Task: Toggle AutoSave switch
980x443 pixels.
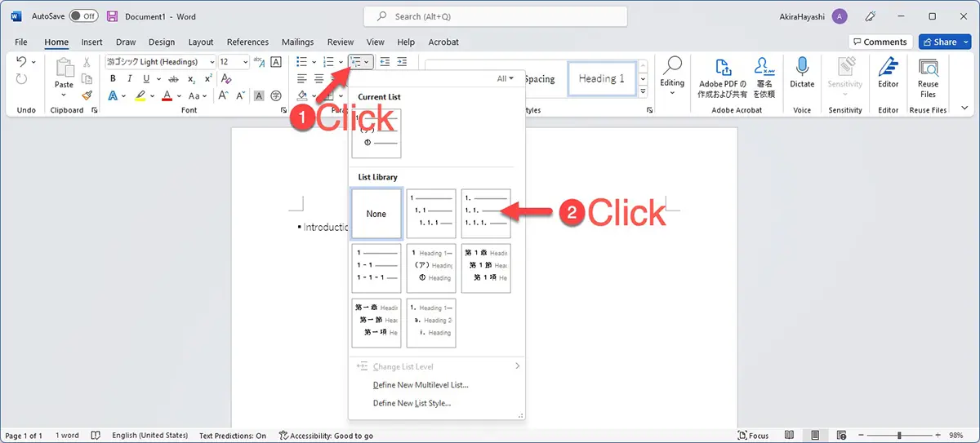Action: pos(83,16)
